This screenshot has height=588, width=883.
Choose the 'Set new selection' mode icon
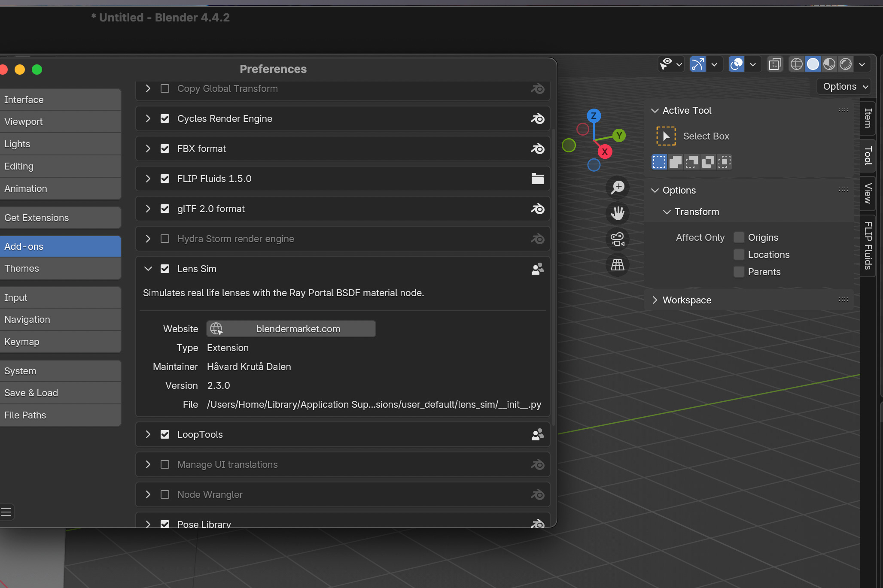pos(659,162)
